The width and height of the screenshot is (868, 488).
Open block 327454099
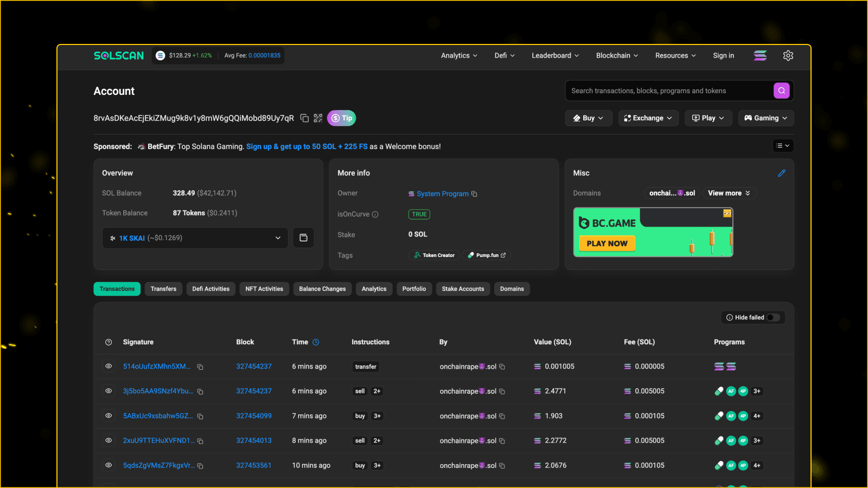[254, 416]
